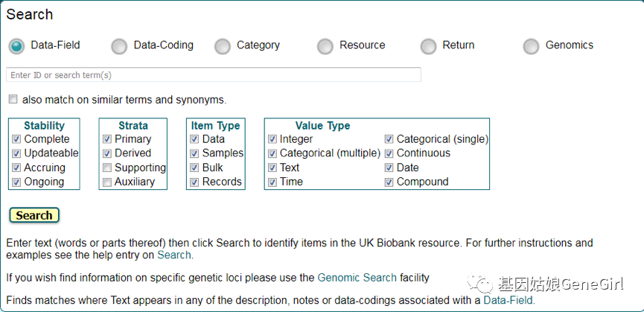Follow the Genomic Search facility link
The width and height of the screenshot is (644, 312).
point(357,278)
